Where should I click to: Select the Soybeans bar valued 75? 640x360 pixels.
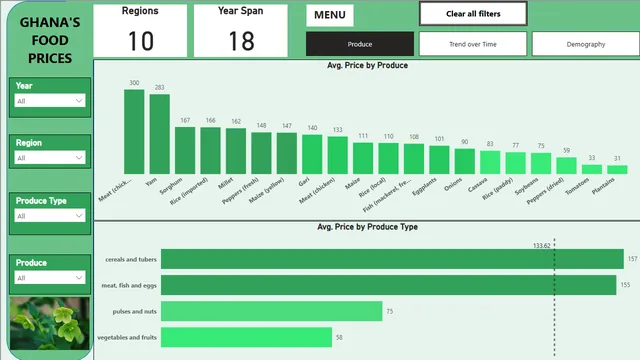[x=541, y=164]
